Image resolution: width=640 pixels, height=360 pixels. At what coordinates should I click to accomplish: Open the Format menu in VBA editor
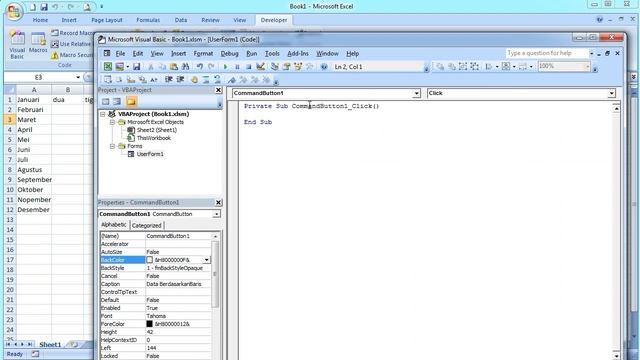pos(203,53)
